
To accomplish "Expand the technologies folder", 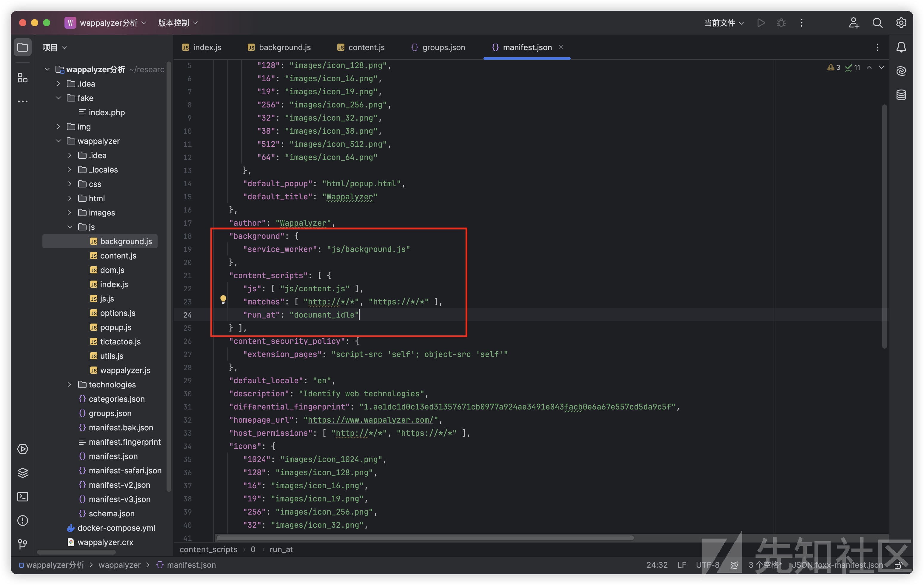I will pyautogui.click(x=70, y=384).
